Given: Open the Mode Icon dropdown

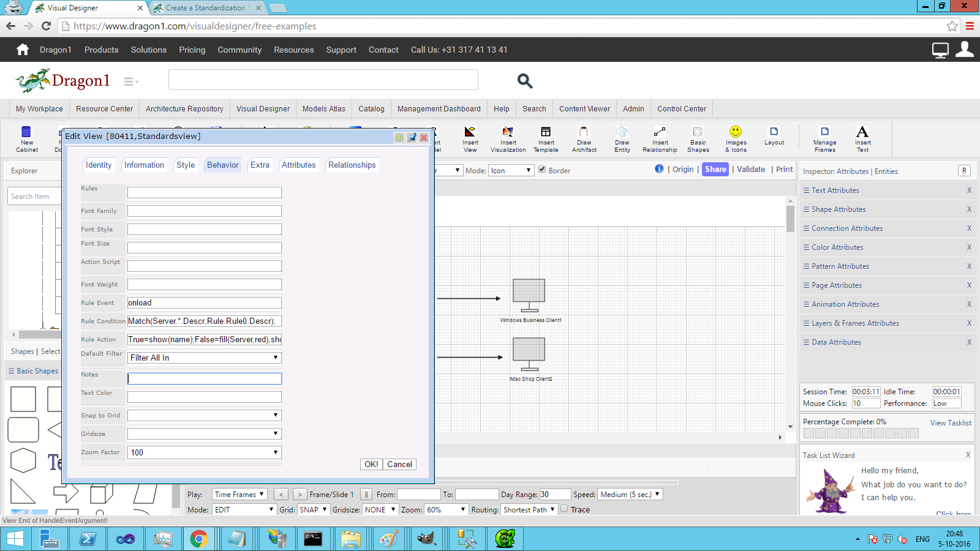Looking at the screenshot, I should 511,170.
